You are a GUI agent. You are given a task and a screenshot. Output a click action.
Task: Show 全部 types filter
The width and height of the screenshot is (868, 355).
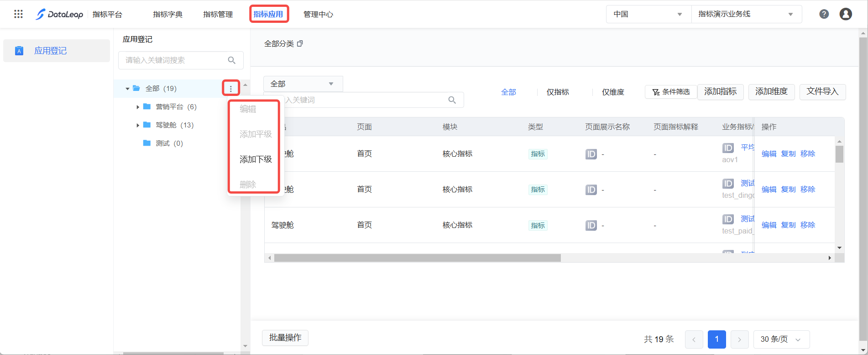point(508,92)
